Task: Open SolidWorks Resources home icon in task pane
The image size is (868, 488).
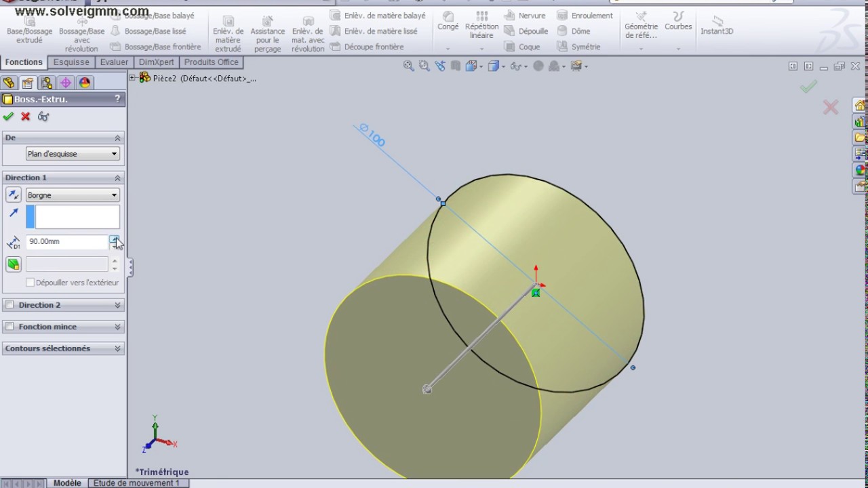Action: click(860, 106)
